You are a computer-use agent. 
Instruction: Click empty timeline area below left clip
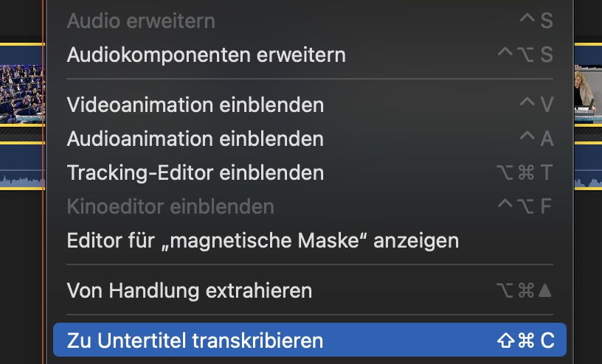click(x=21, y=280)
